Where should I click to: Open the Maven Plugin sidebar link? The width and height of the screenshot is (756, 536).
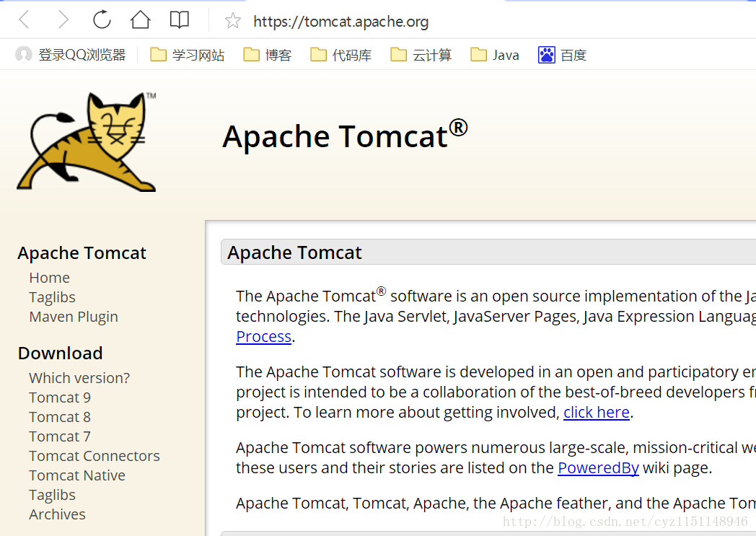74,317
